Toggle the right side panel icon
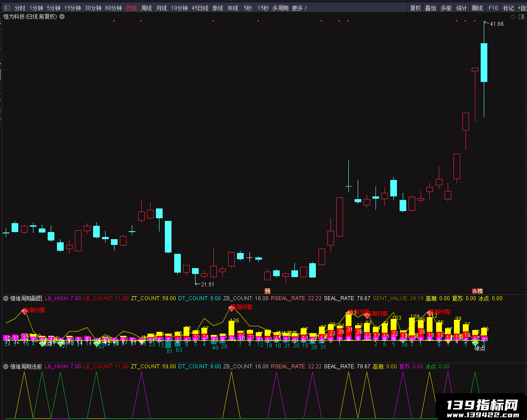Image resolution: width=527 pixels, height=420 pixels. point(521,16)
